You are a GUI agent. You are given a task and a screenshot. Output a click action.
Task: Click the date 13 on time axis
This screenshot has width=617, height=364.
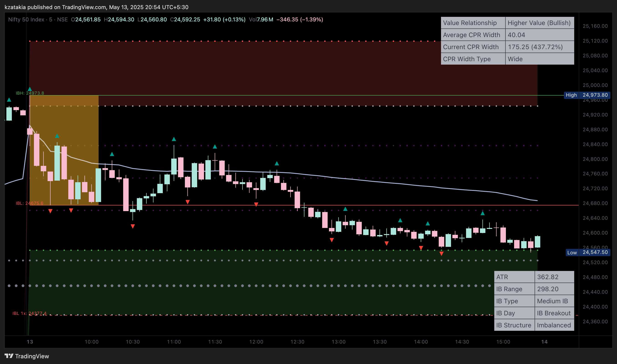[30, 342]
